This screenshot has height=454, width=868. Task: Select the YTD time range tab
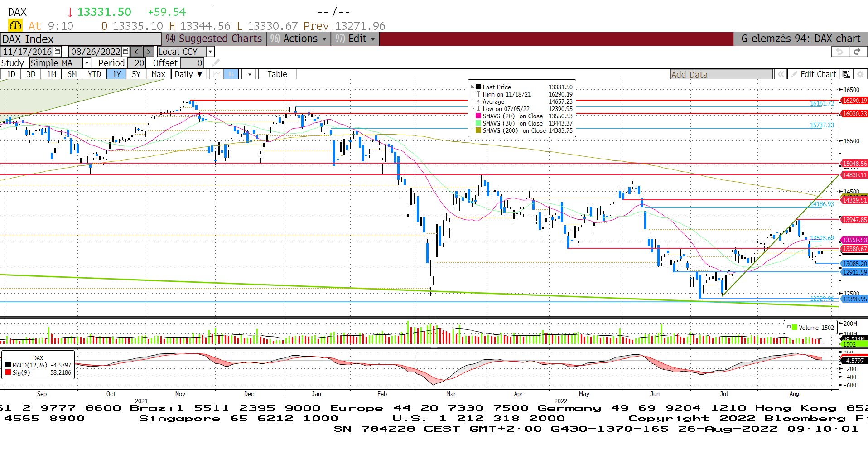94,74
